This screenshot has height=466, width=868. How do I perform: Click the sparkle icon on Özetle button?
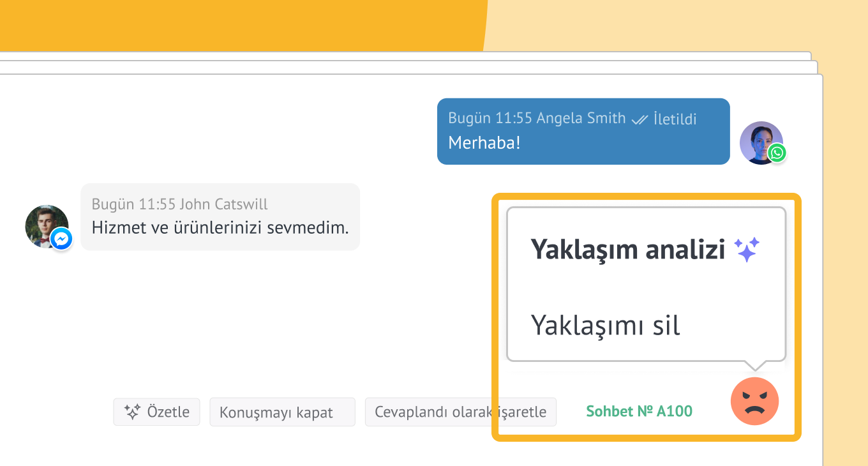pyautogui.click(x=132, y=412)
